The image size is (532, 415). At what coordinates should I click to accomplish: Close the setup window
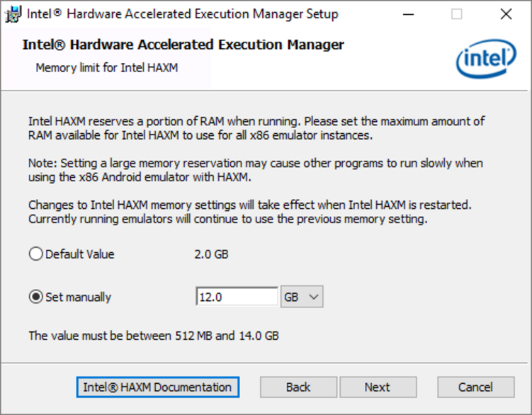click(x=506, y=14)
